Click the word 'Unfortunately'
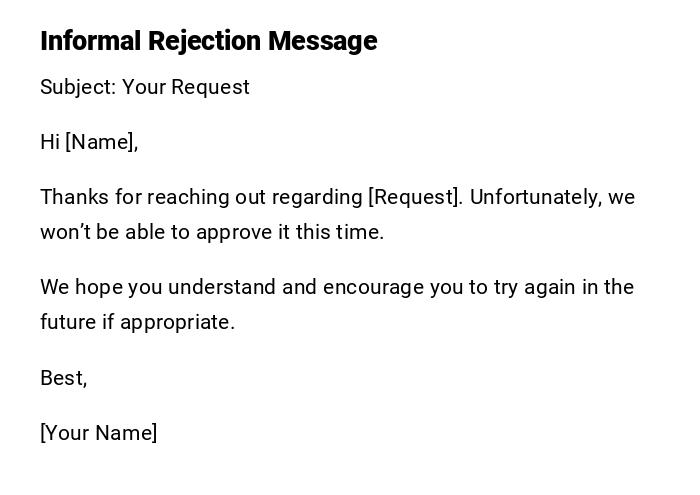 (x=536, y=197)
